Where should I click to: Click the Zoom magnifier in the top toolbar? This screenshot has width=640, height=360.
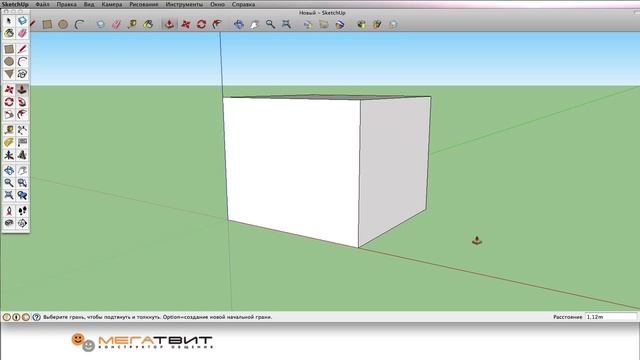[x=270, y=24]
